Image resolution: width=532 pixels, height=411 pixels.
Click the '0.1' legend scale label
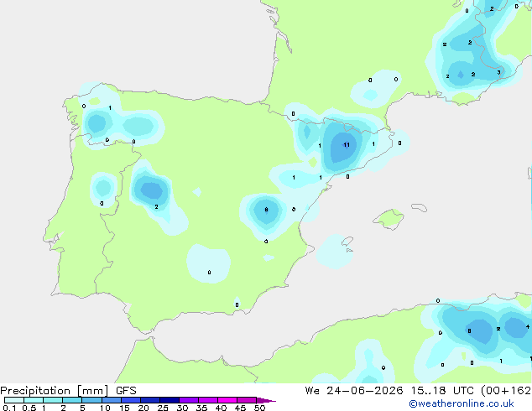click(9, 408)
